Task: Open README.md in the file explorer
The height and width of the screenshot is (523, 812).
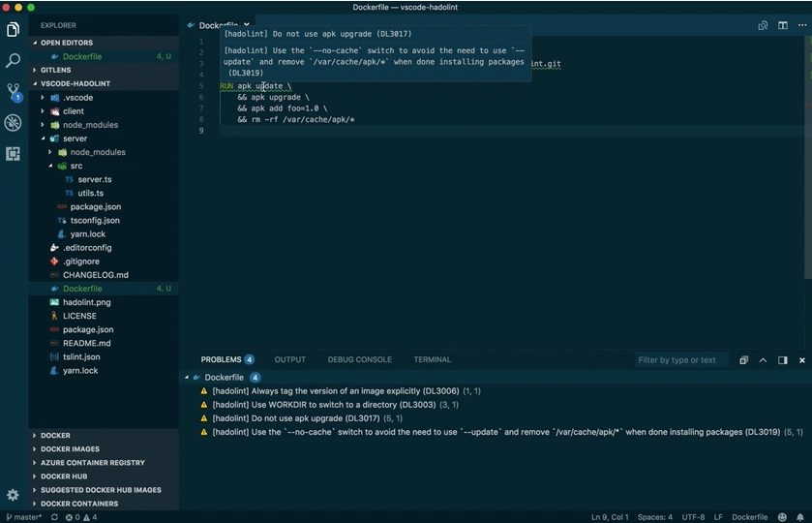Action: (86, 343)
